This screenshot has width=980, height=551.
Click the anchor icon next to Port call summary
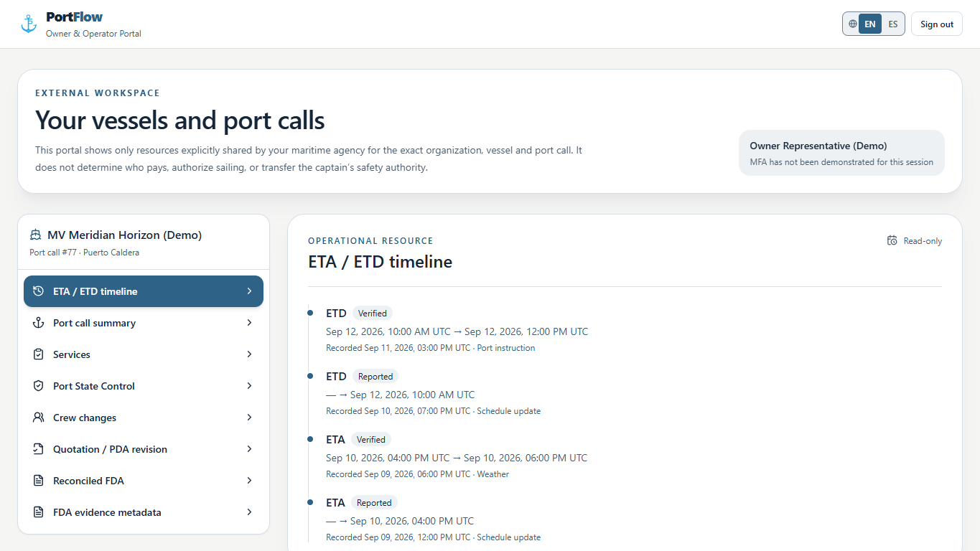(39, 323)
